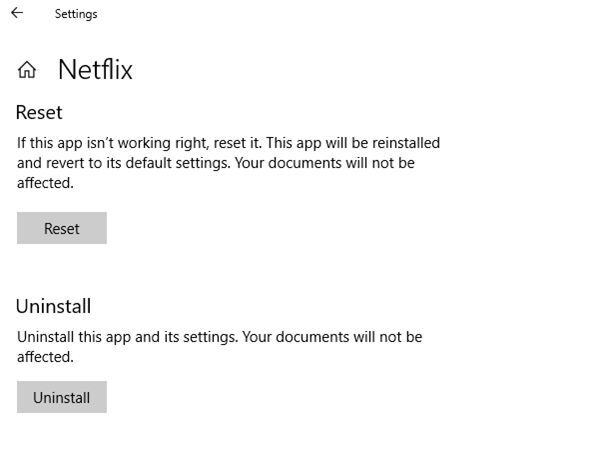Image resolution: width=600 pixels, height=451 pixels.
Task: Select the Netflix page title
Action: coord(95,70)
